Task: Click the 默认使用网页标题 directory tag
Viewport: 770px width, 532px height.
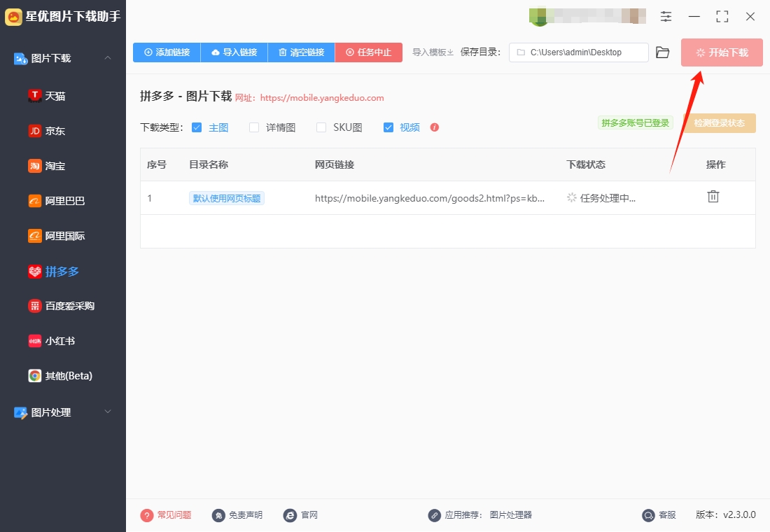Action: (x=226, y=198)
